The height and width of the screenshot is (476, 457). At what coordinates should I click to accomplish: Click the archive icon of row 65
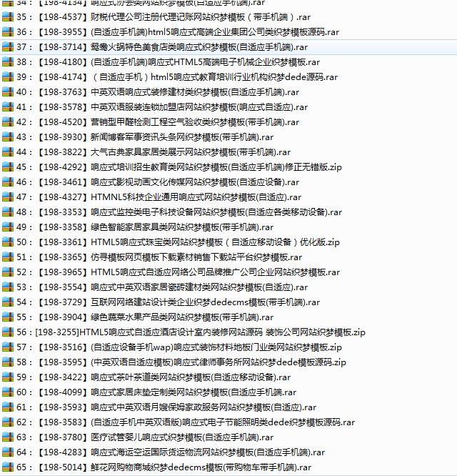[8, 467]
